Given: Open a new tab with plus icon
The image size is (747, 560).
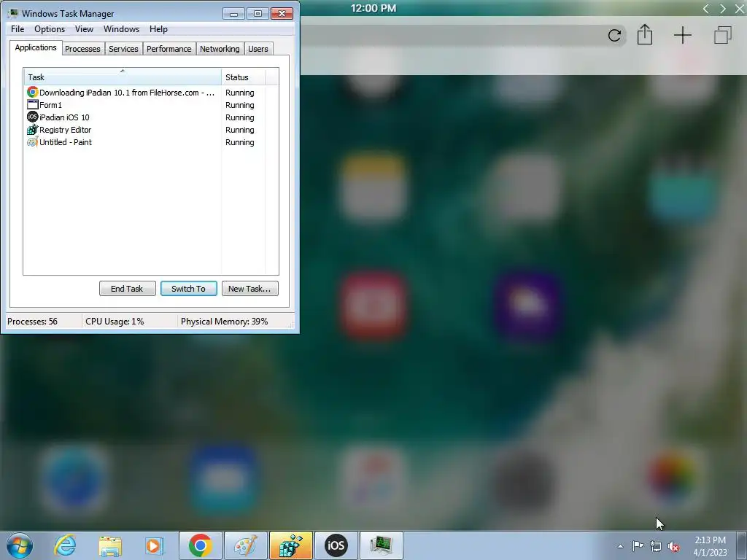Looking at the screenshot, I should [683, 35].
